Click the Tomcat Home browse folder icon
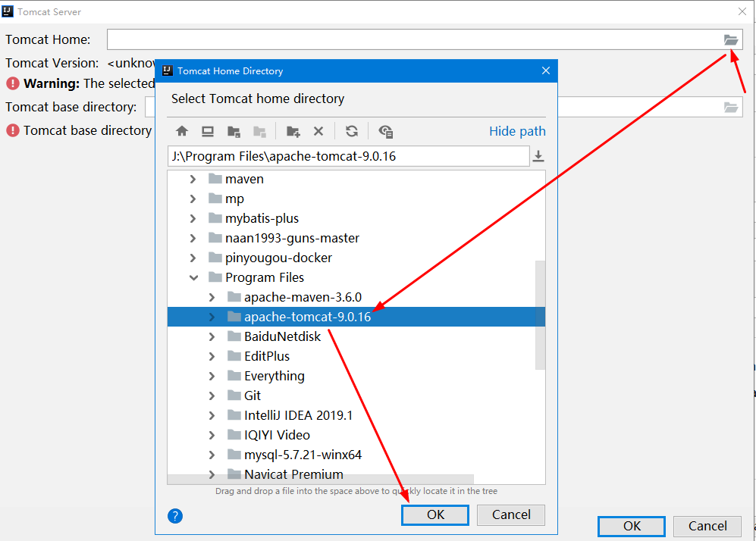Screen dimensions: 756x541 click(731, 39)
